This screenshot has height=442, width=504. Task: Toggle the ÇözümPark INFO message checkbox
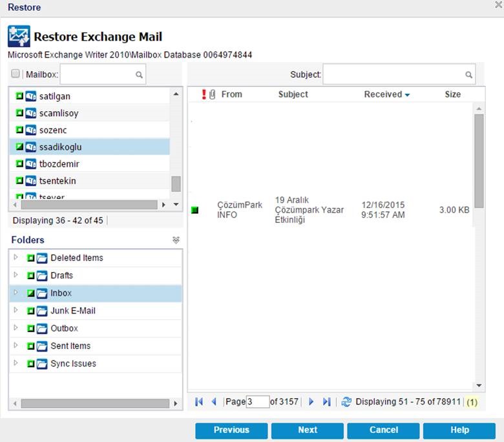pyautogui.click(x=194, y=210)
